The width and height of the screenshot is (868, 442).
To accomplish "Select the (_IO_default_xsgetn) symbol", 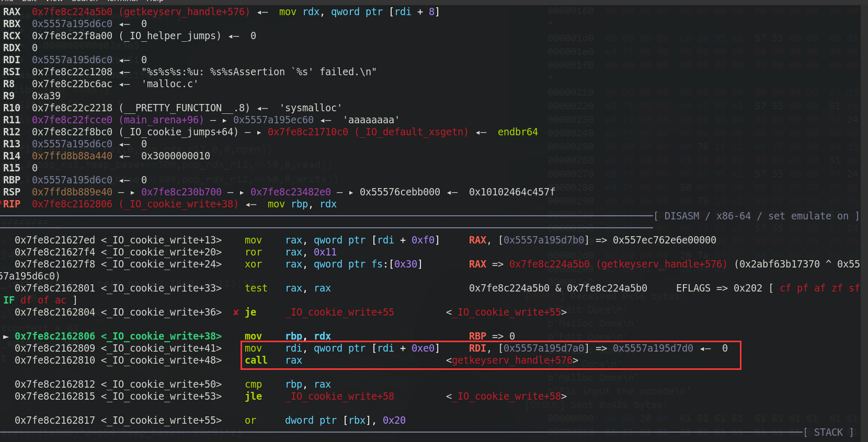I will click(412, 132).
